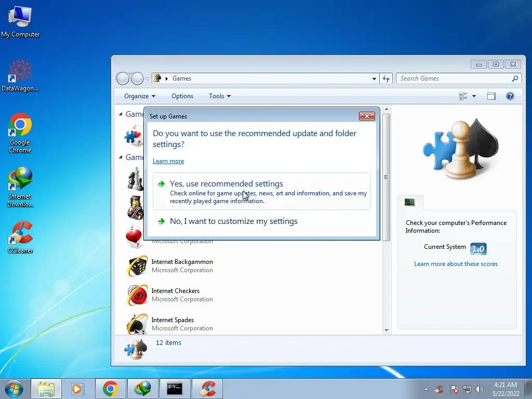The height and width of the screenshot is (399, 532).
Task: Open CCleaner from the taskbar
Action: (x=207, y=389)
